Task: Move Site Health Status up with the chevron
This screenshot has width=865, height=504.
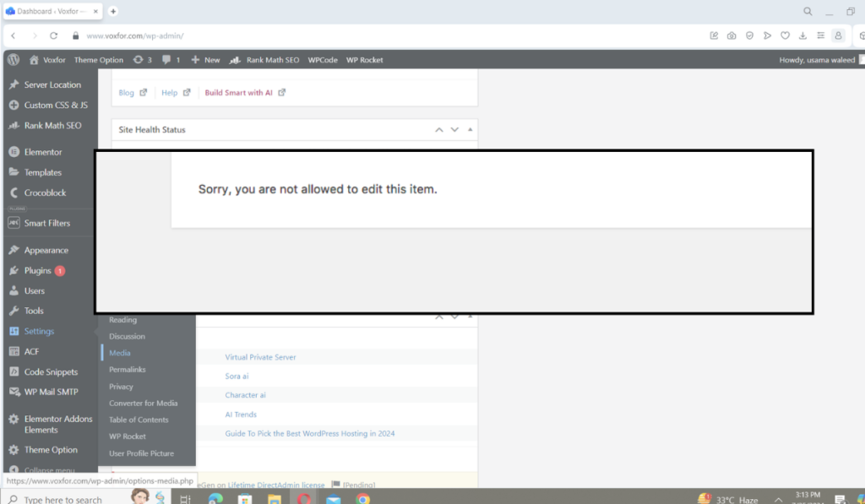Action: click(x=438, y=129)
